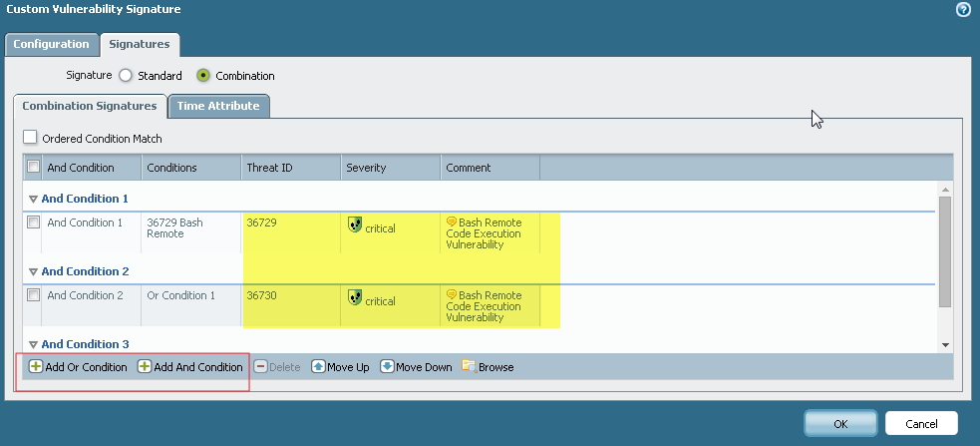This screenshot has height=446, width=980.
Task: Expand the And Condition 3 group
Action: (33, 345)
